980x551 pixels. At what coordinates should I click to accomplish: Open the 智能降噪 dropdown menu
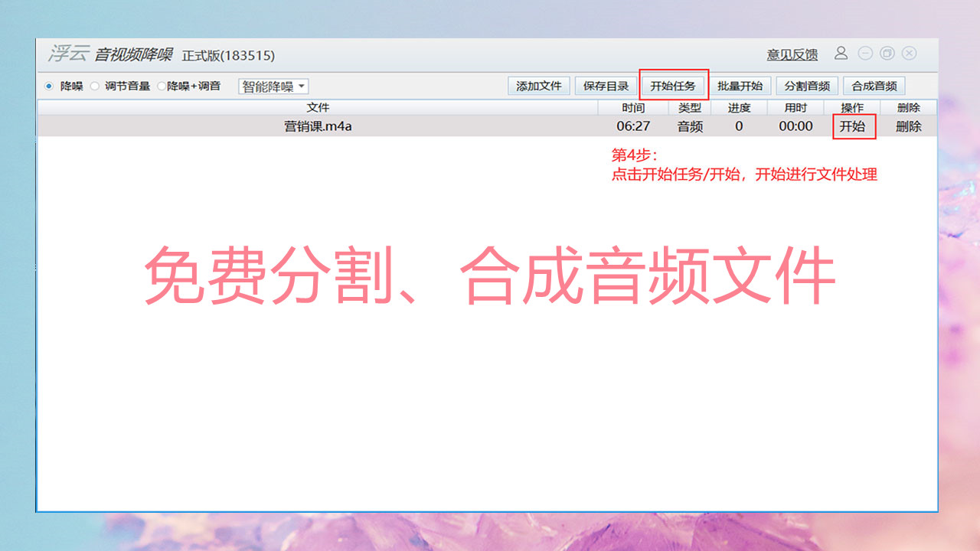click(x=272, y=86)
